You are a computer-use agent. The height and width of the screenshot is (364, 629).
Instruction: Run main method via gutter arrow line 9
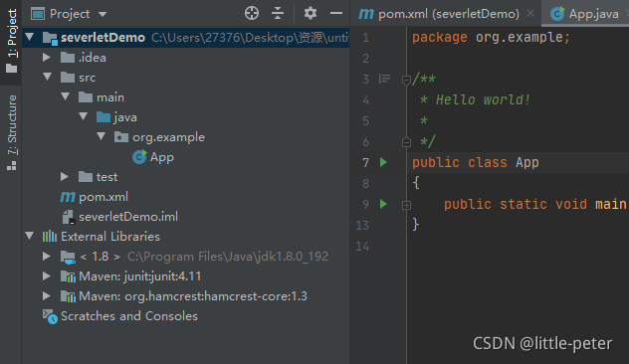click(383, 204)
